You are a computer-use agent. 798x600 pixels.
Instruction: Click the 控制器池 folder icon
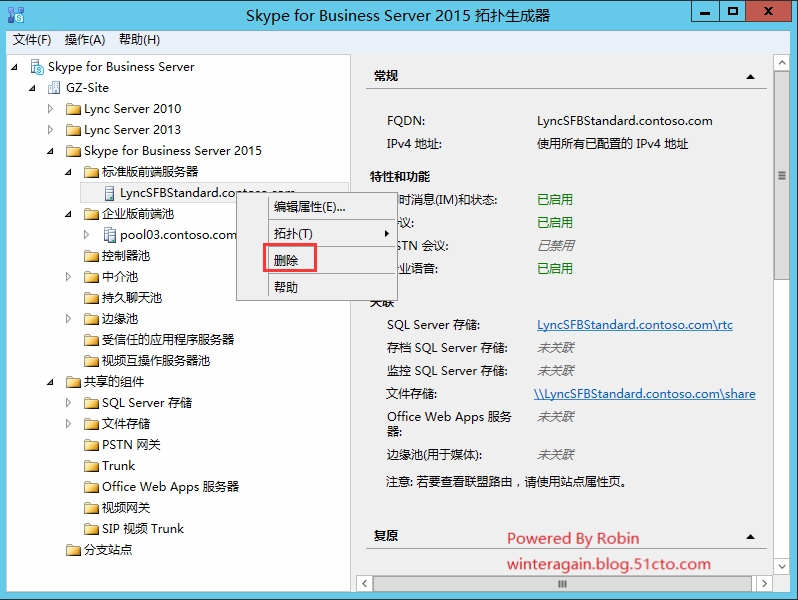click(92, 256)
